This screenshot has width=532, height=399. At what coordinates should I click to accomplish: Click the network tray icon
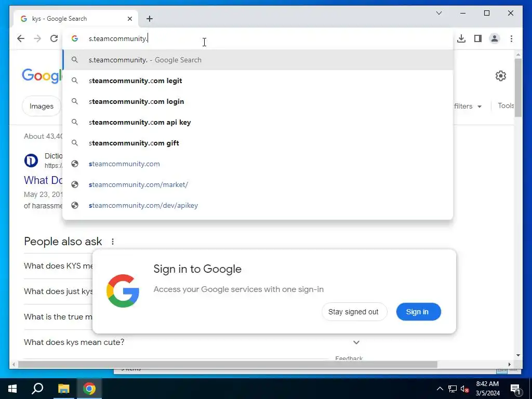tap(453, 389)
